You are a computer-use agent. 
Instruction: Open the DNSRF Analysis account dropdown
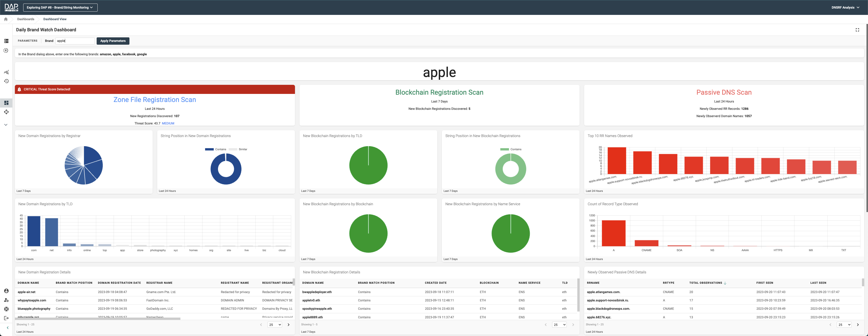tap(845, 7)
